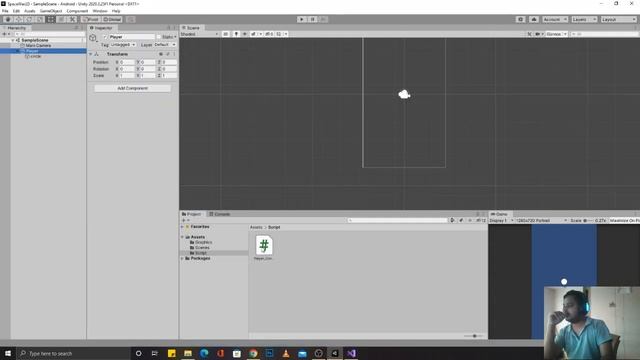The height and width of the screenshot is (360, 640).
Task: Open the Shaded draw mode dropdown
Action: pos(199,34)
